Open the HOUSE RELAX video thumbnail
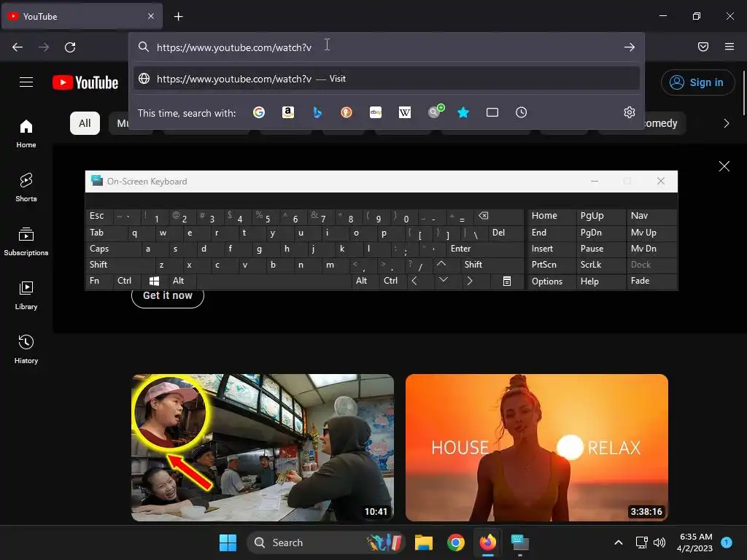This screenshot has height=560, width=747. (x=536, y=448)
